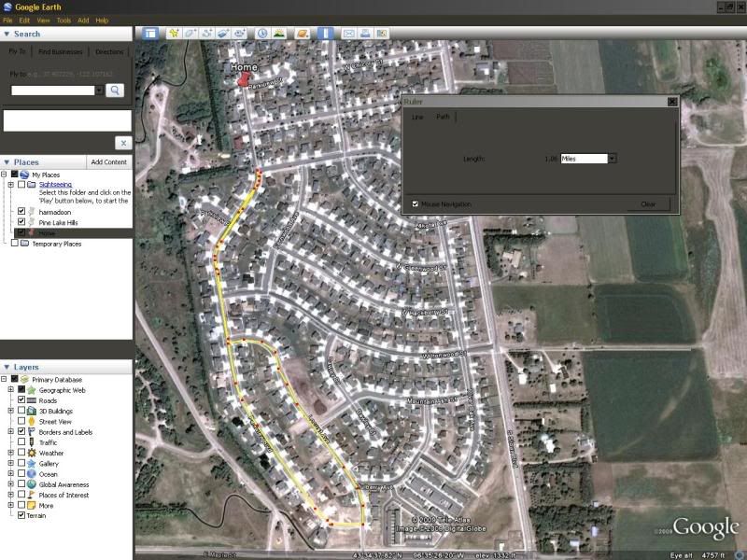Click the Email envelope toolbar icon
This screenshot has height=560, width=747.
[349, 33]
